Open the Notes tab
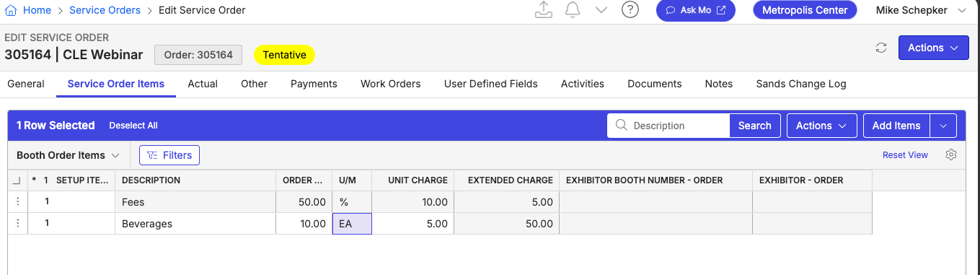Image resolution: width=980 pixels, height=275 pixels. 719,84
